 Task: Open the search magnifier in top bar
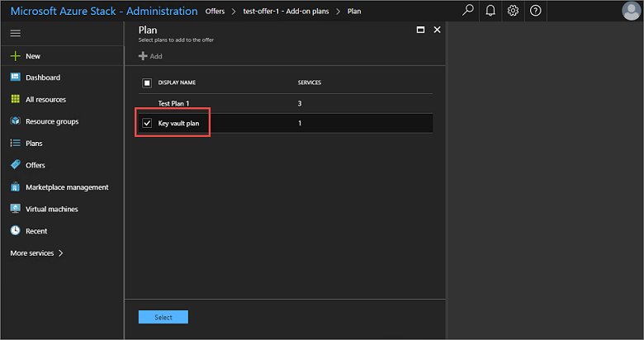468,11
